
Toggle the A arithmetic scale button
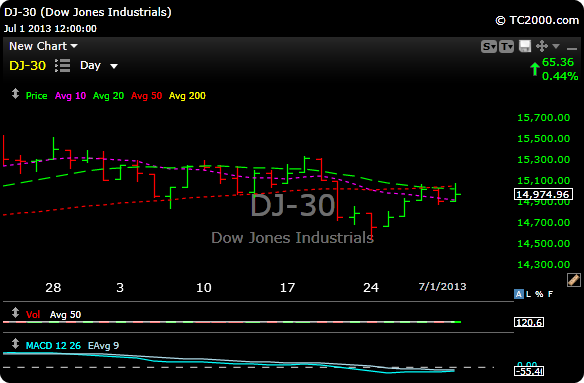click(x=518, y=294)
